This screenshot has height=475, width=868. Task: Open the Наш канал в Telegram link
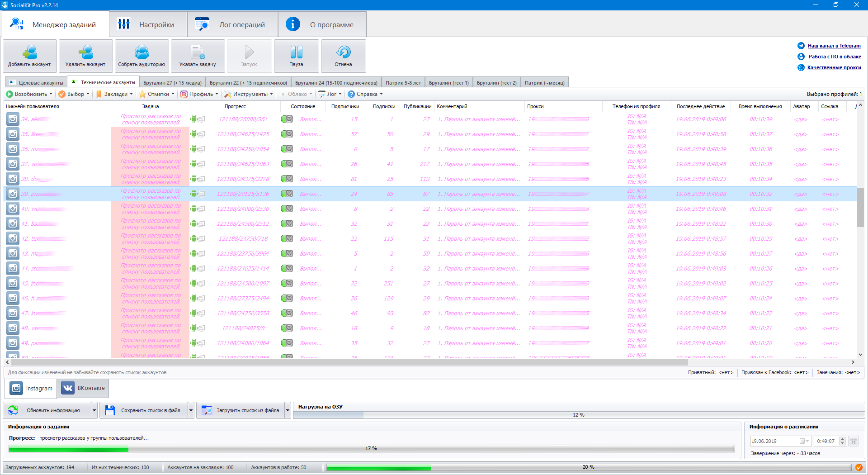coord(834,46)
